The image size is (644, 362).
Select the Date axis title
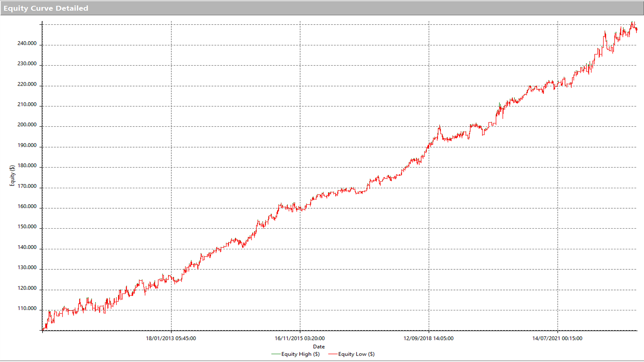coord(319,347)
